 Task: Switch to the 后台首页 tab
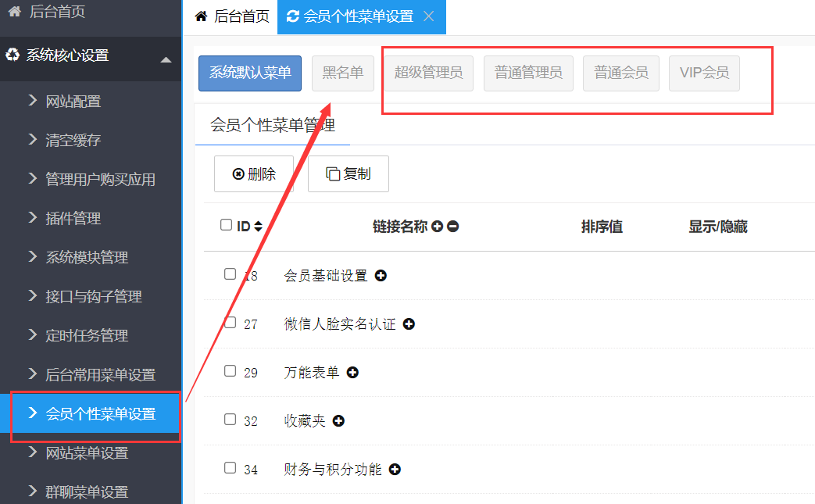tap(232, 16)
